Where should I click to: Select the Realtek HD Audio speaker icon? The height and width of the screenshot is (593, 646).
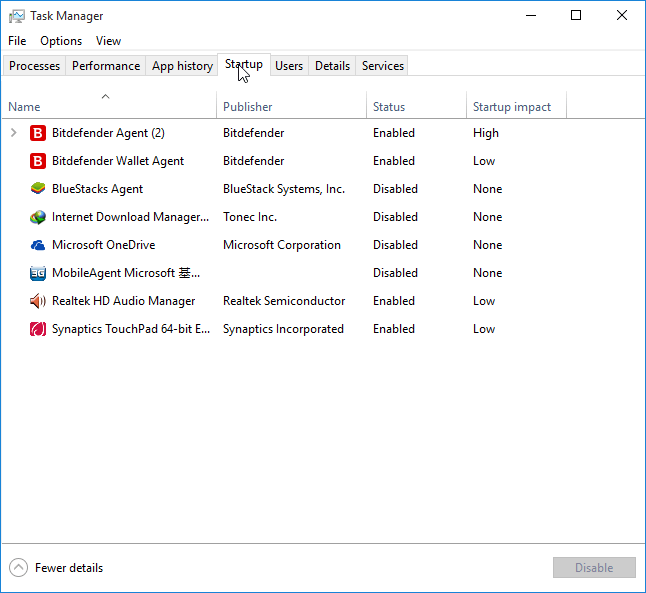[38, 301]
